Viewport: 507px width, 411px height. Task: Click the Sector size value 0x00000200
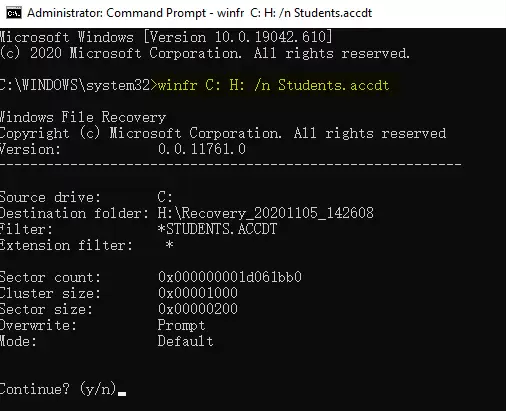click(x=198, y=309)
